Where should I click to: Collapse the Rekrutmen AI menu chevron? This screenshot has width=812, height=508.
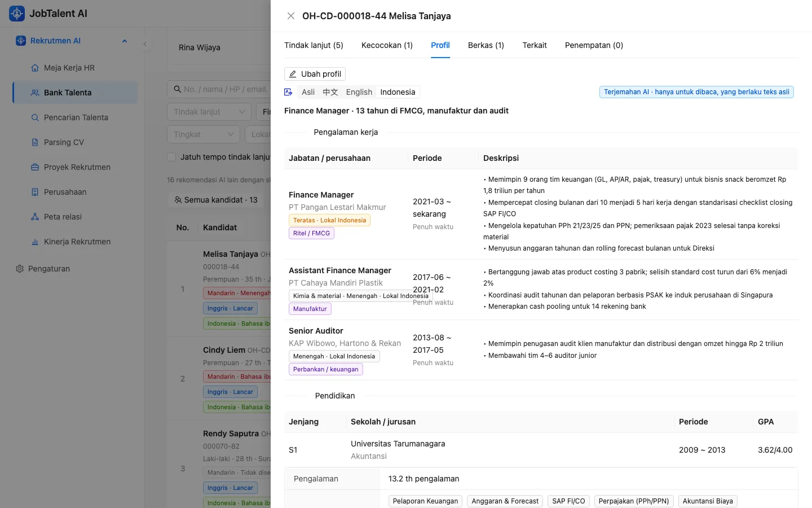(125, 41)
